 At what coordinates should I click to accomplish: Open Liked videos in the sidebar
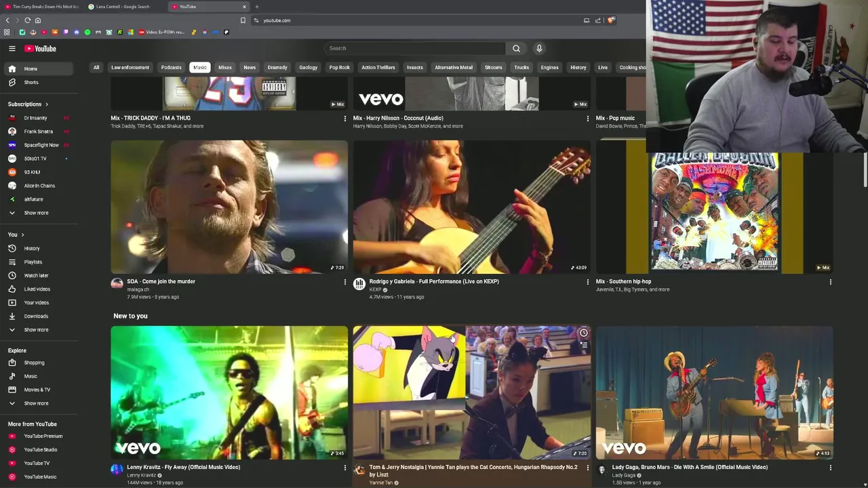click(x=37, y=289)
